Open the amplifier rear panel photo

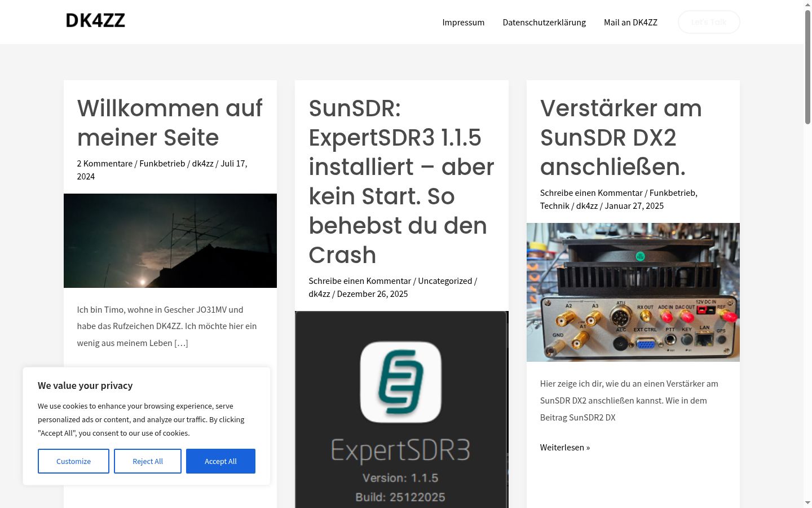(x=633, y=292)
